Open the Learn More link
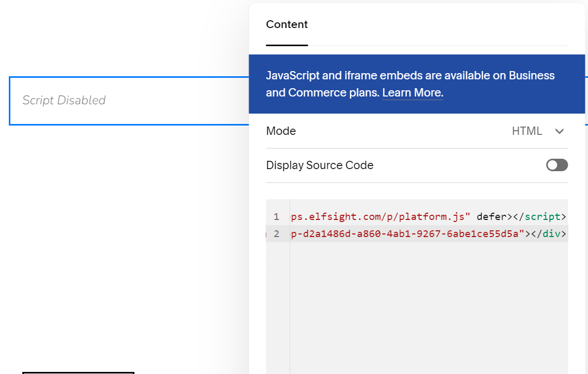Viewport: 588px width, 374px height. coord(412,92)
